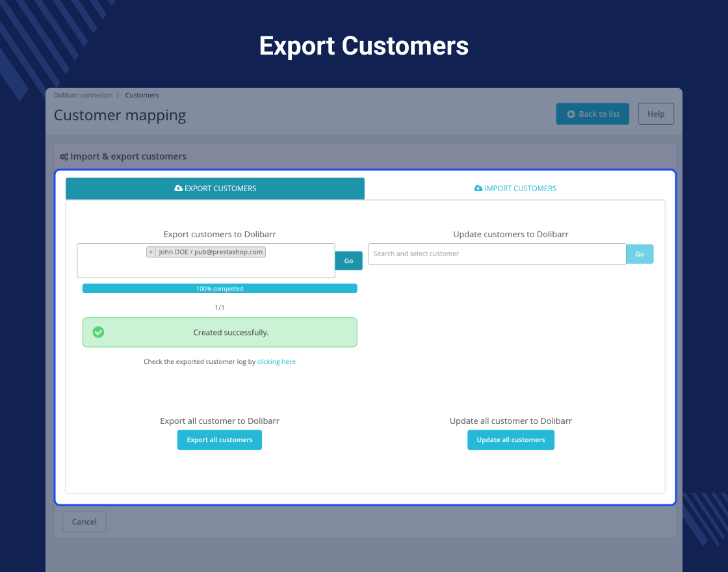The height and width of the screenshot is (572, 728).
Task: Click Go next to the export customers field
Action: click(x=348, y=261)
